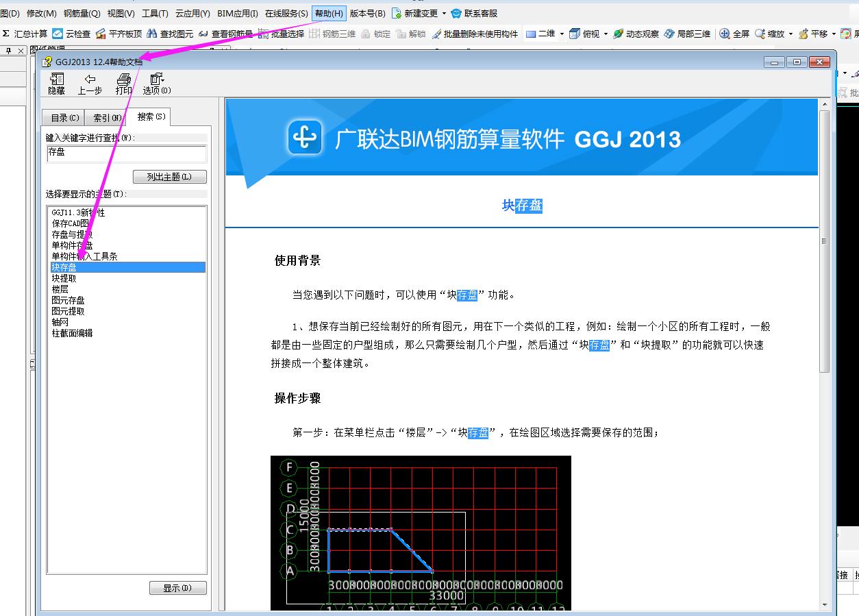The image size is (859, 616).
Task: Select topic 柱截面编辑
Action: (x=72, y=333)
